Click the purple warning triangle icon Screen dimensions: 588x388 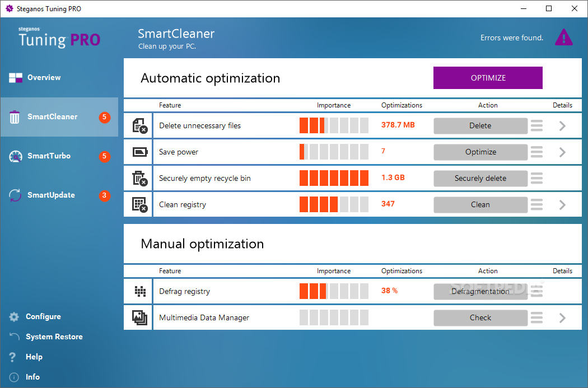[x=563, y=38]
